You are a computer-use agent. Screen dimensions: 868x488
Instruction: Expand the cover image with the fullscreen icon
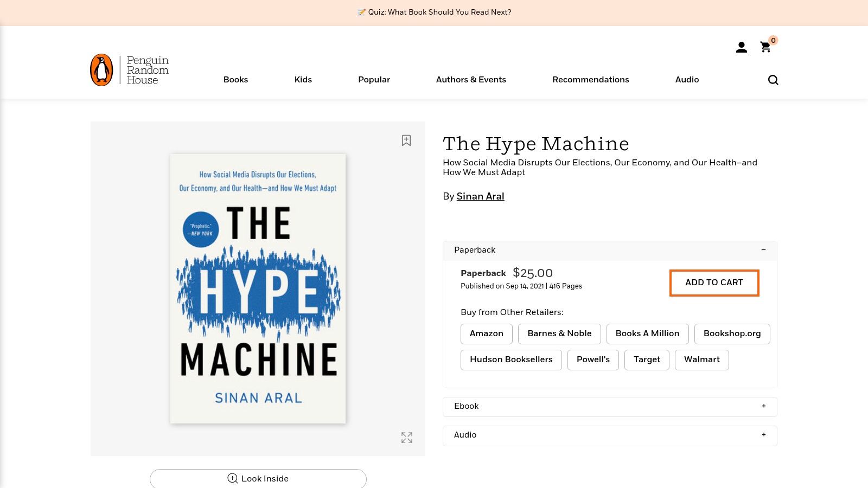point(406,438)
